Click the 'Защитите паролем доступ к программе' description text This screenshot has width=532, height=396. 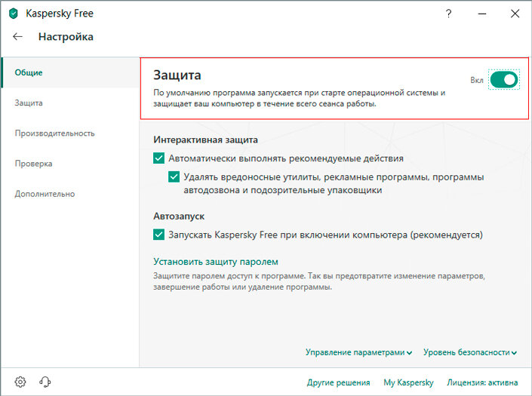(x=319, y=281)
